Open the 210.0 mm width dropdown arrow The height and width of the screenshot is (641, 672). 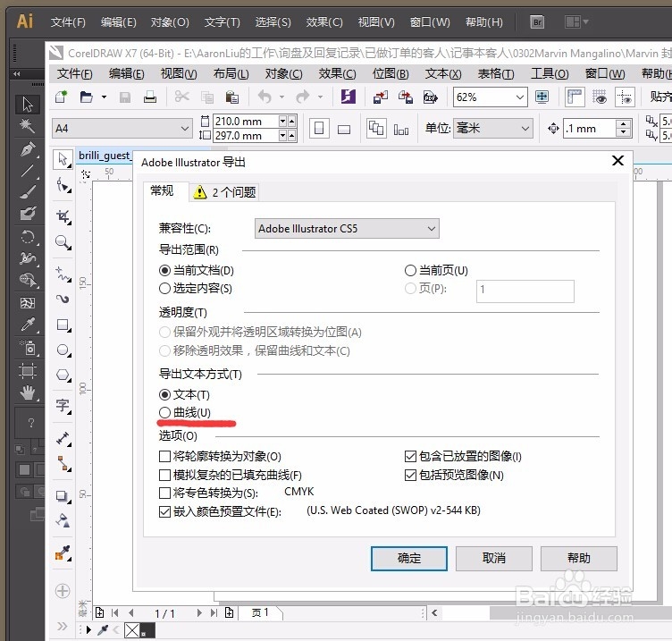[x=282, y=122]
